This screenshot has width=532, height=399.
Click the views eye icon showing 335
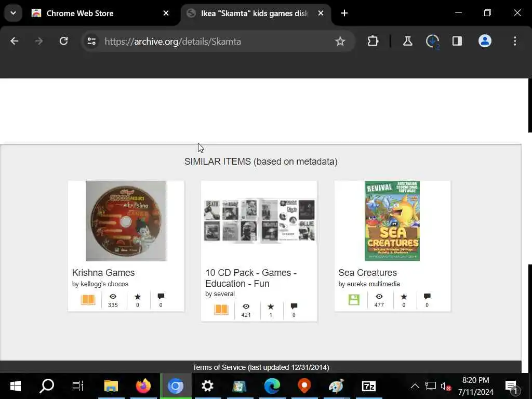click(113, 297)
